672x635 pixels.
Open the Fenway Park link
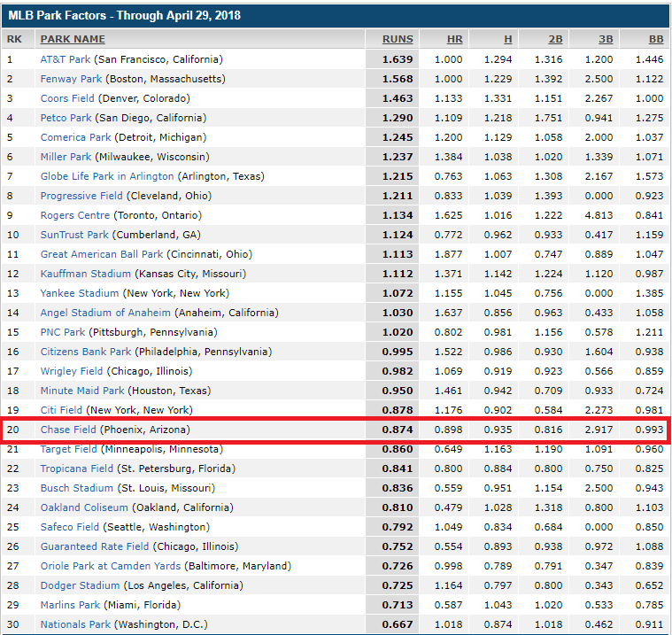[71, 79]
